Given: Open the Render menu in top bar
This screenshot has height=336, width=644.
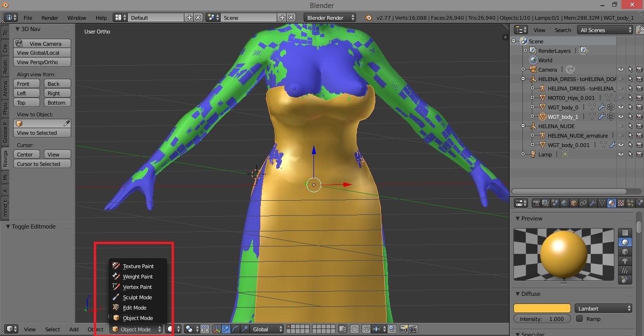Looking at the screenshot, I should pyautogui.click(x=50, y=17).
